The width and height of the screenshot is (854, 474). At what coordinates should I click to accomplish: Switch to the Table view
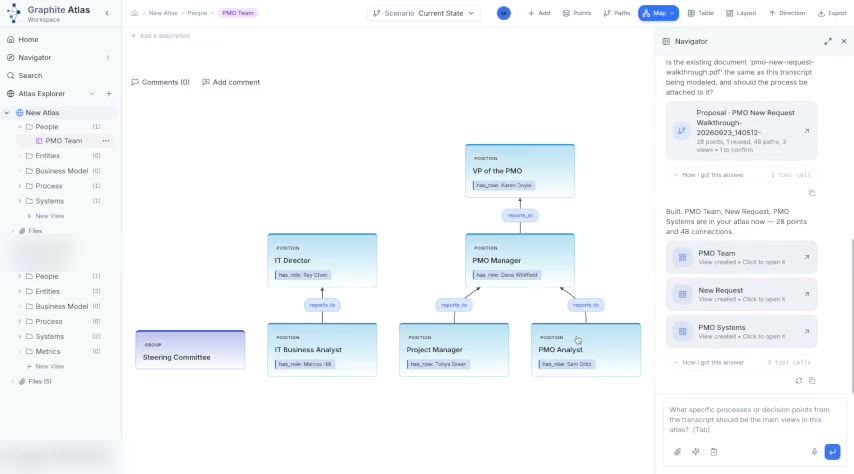[x=700, y=13]
